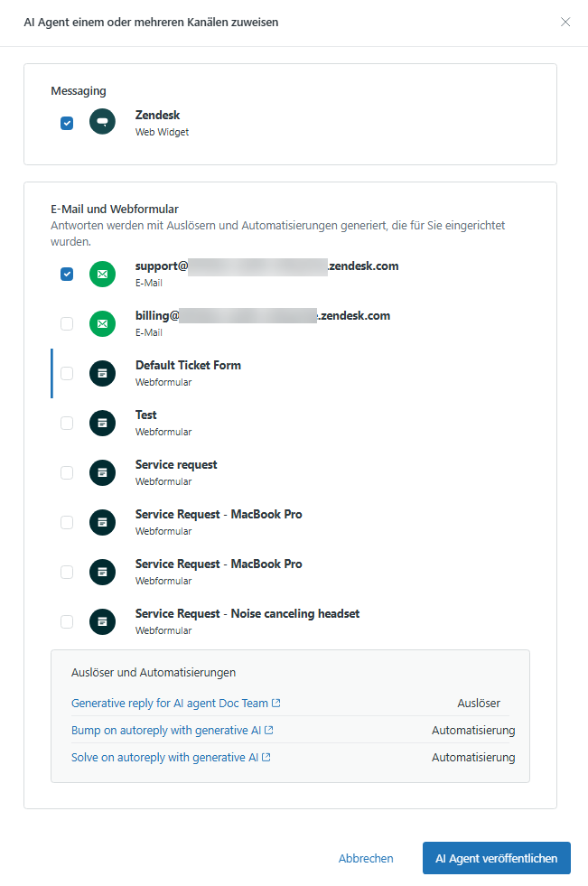Image resolution: width=588 pixels, height=886 pixels.
Task: Click the Default Ticket Form icon
Action: point(102,373)
